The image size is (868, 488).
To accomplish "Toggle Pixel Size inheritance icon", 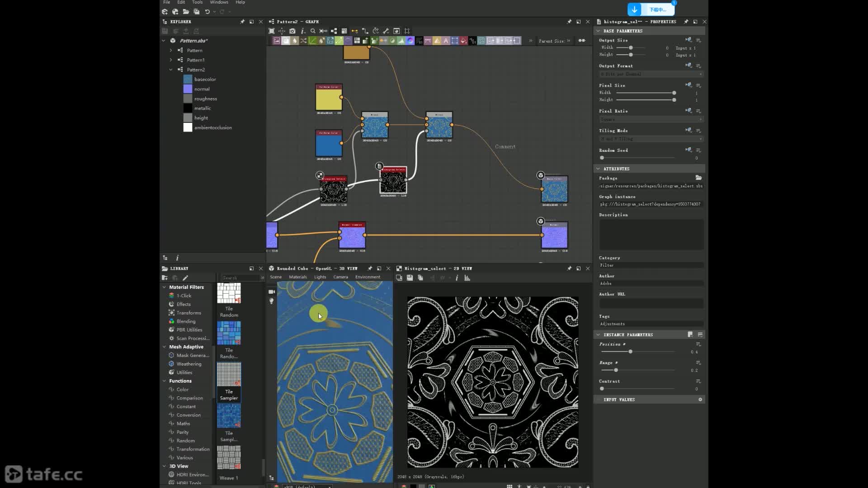I will 689,85.
